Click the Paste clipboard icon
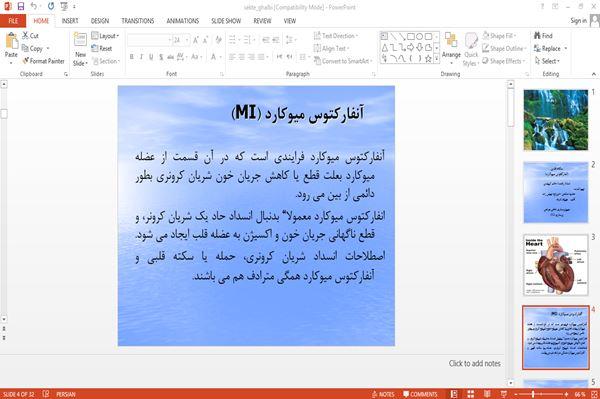600x399 pixels. (11, 41)
